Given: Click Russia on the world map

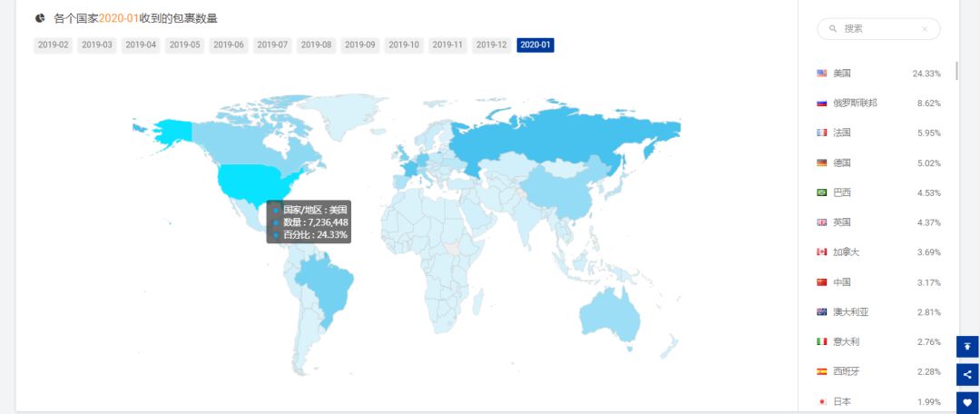Looking at the screenshot, I should [563, 136].
